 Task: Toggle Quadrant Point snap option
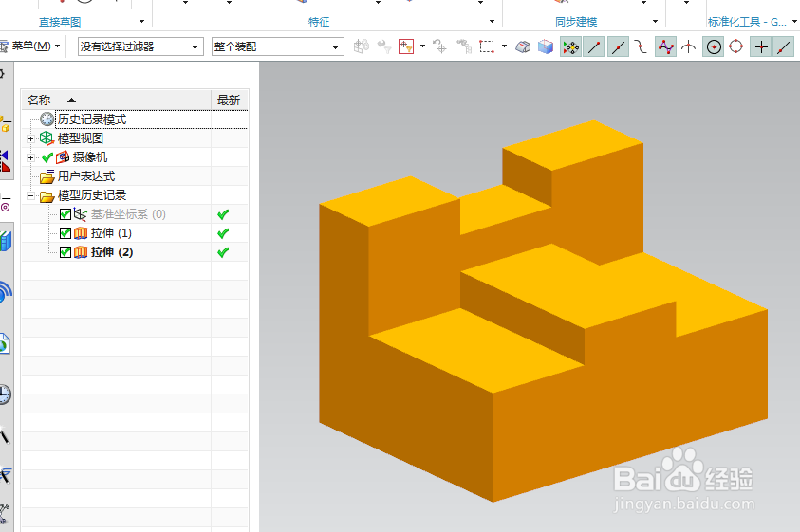pos(736,46)
